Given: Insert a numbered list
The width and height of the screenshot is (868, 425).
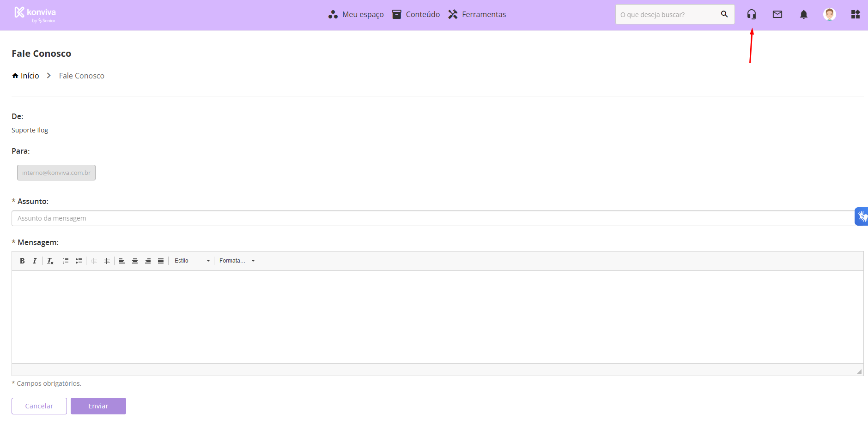Looking at the screenshot, I should [x=66, y=261].
